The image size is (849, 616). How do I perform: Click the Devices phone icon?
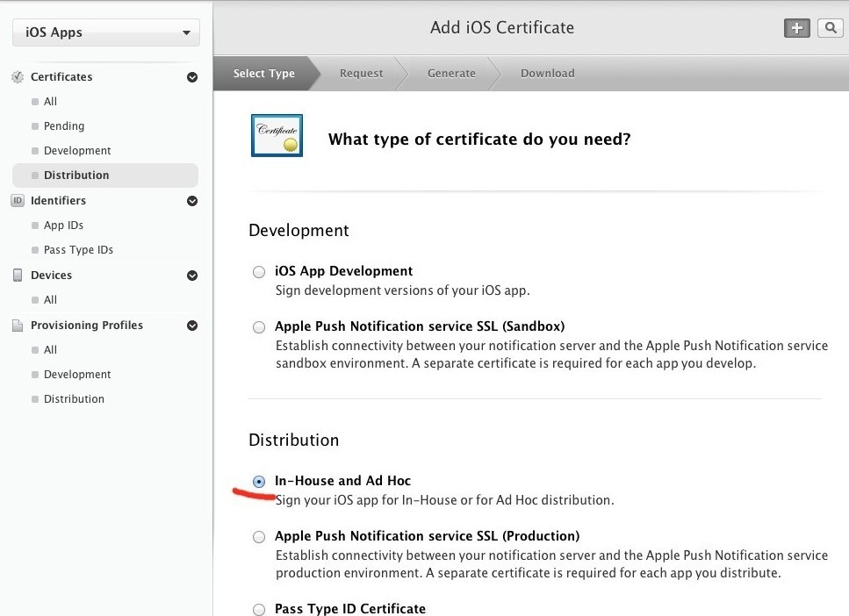pyautogui.click(x=18, y=275)
